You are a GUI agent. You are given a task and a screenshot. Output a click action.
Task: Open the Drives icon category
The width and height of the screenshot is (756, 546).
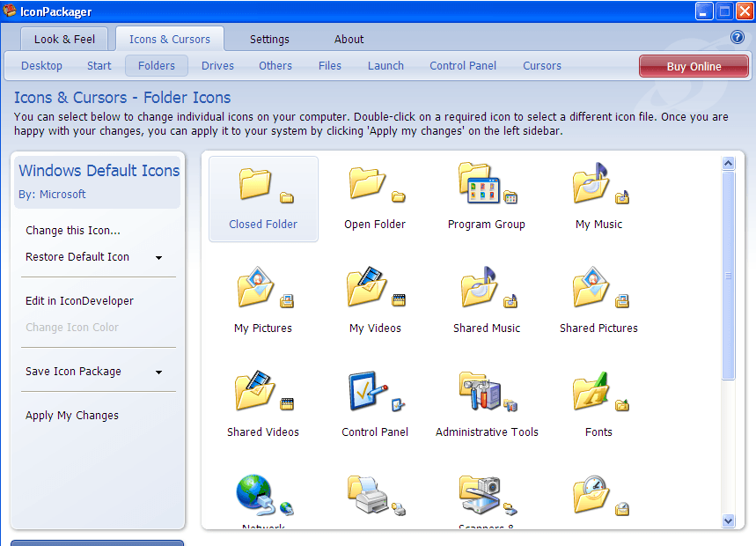[217, 65]
